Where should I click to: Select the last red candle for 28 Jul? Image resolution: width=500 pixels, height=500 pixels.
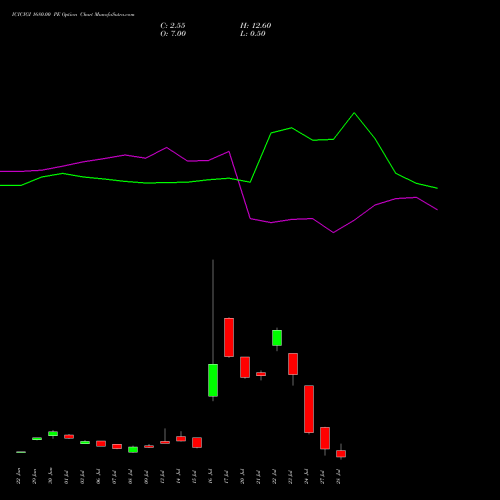341,454
